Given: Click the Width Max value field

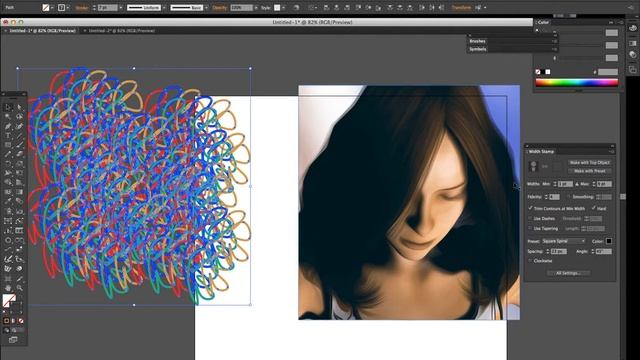Looking at the screenshot, I should (x=604, y=184).
